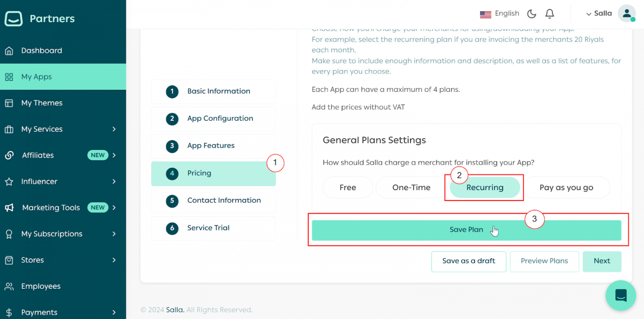Open notifications bell icon

tap(550, 14)
